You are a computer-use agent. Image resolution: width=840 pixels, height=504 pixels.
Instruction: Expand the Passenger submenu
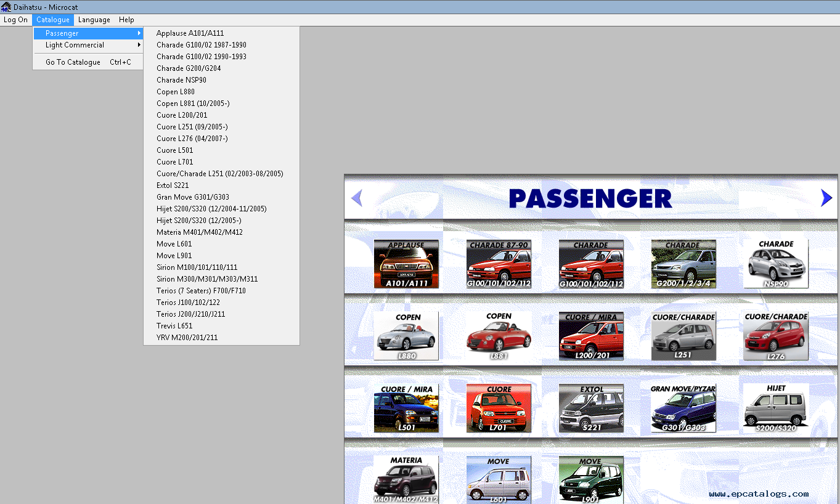(88, 33)
